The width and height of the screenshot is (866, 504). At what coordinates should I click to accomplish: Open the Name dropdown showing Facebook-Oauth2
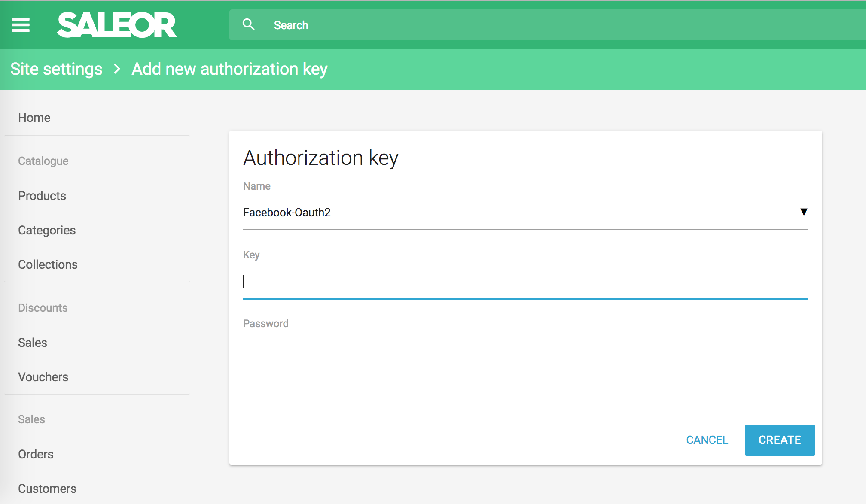click(525, 213)
